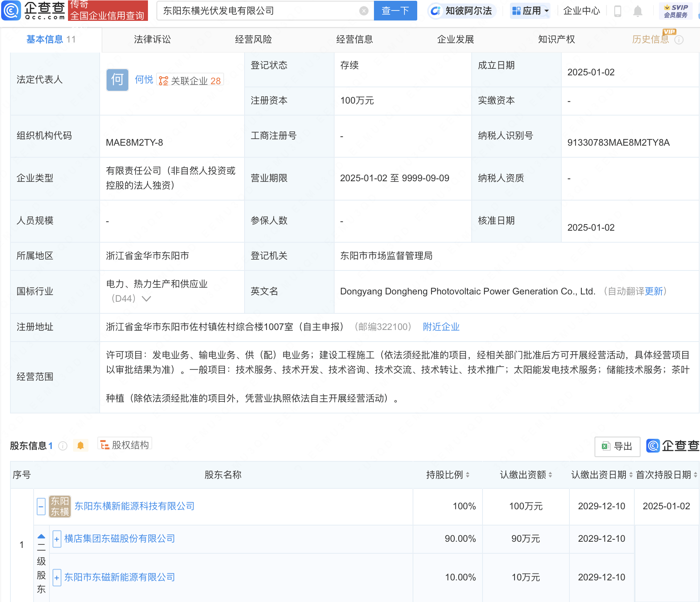
Task: Switch to 企业发展 tab
Action: coord(455,39)
